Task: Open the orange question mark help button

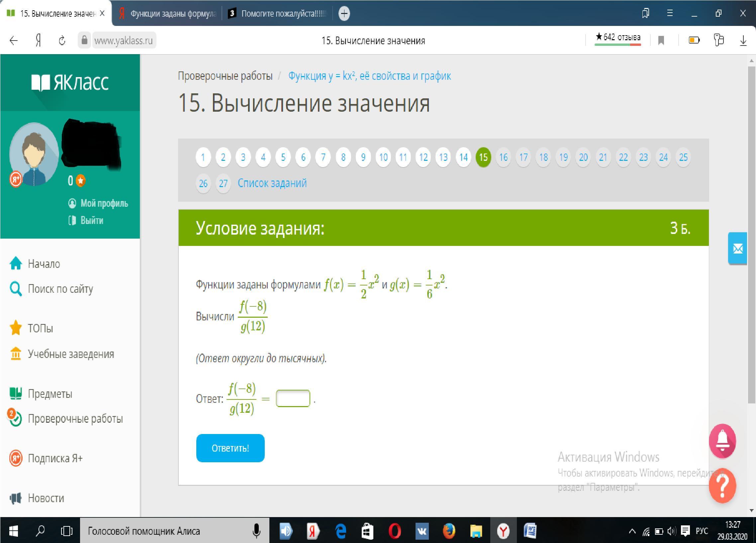Action: pos(722,485)
